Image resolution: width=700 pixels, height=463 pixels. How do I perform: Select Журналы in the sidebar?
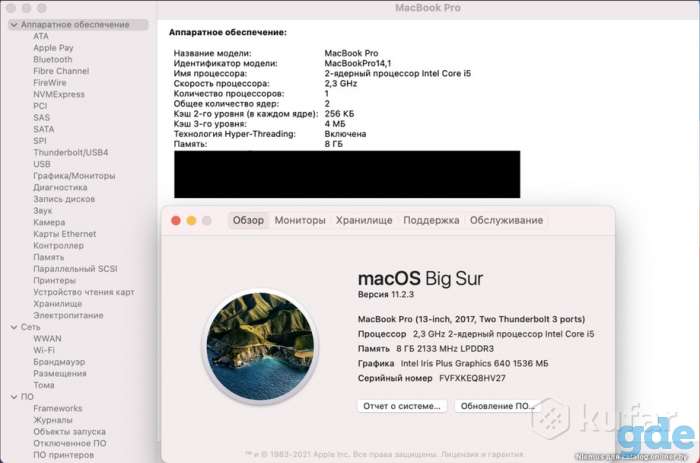(53, 420)
